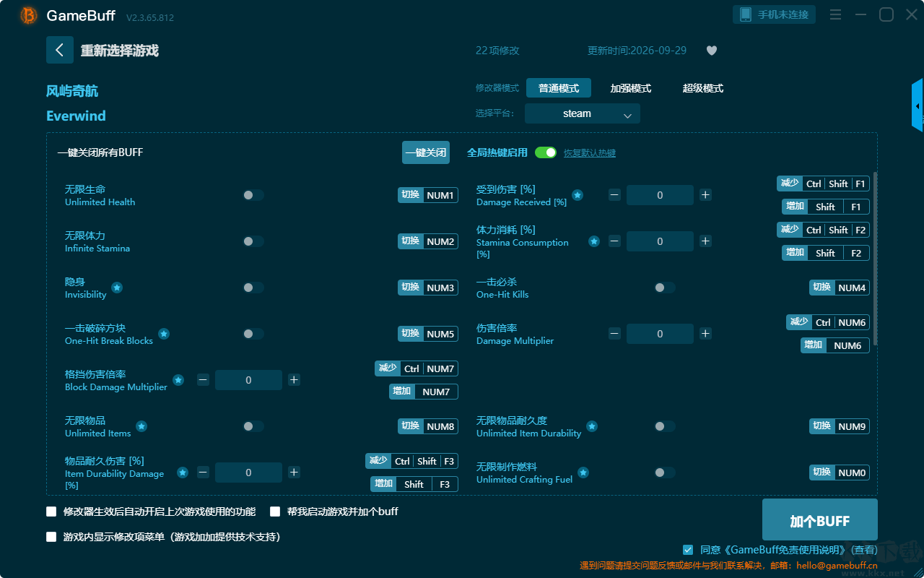Screen dimensions: 924x578
Task: Check auto-enable last used features checkbox
Action: 51,512
